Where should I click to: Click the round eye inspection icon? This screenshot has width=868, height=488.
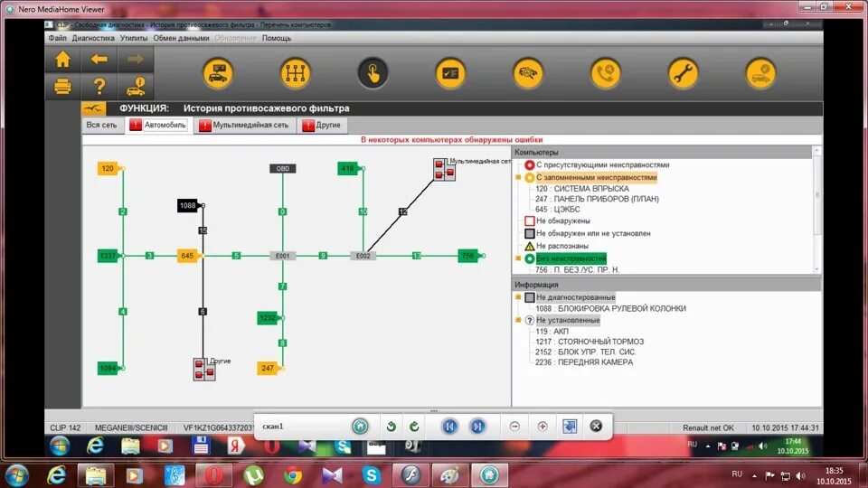[x=528, y=73]
